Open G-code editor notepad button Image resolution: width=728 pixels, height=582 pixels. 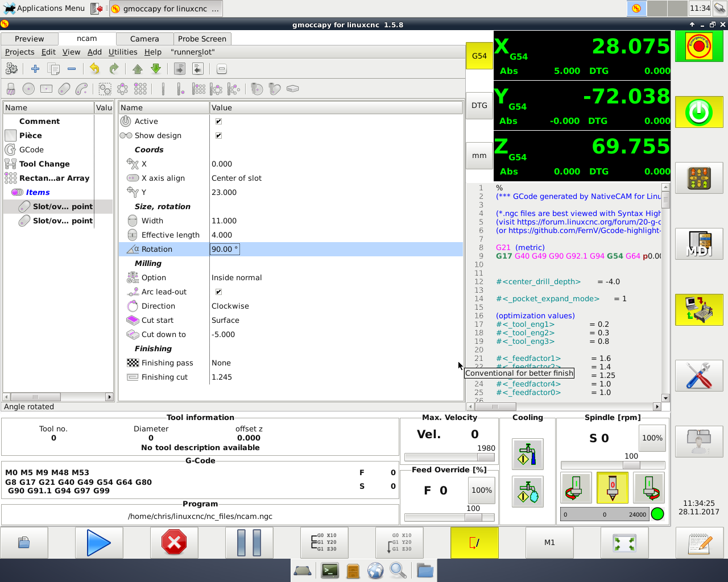click(x=699, y=543)
